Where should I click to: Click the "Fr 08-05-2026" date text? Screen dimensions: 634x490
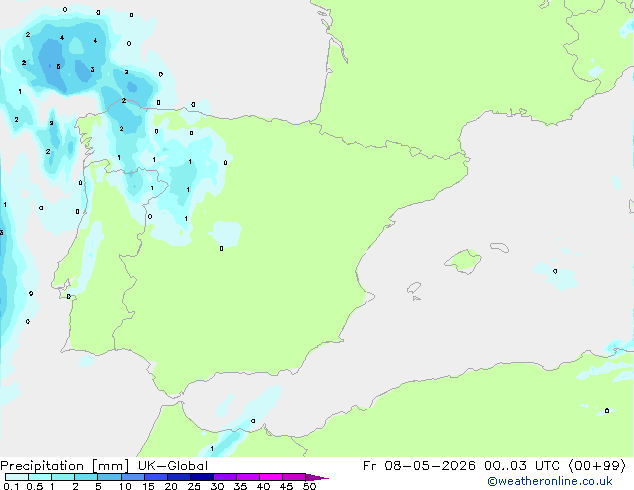tap(419, 466)
